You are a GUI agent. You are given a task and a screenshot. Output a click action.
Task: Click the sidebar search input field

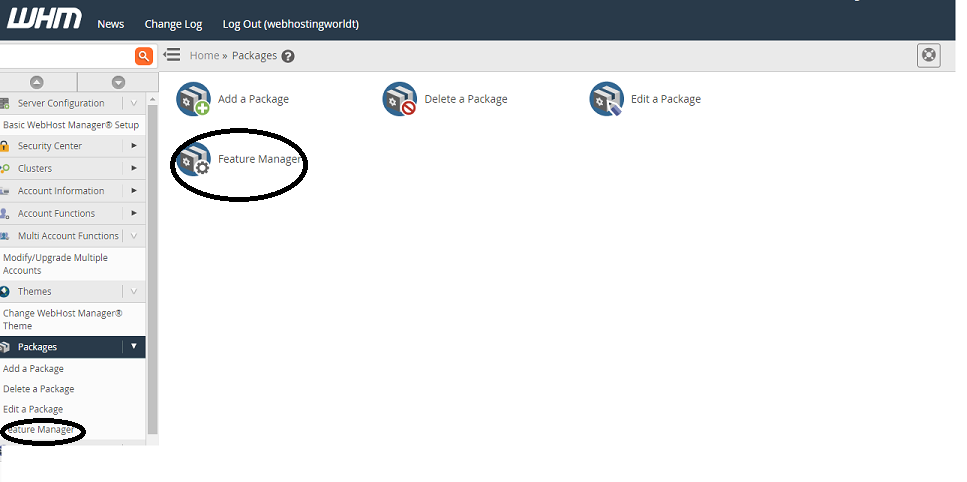click(x=65, y=56)
